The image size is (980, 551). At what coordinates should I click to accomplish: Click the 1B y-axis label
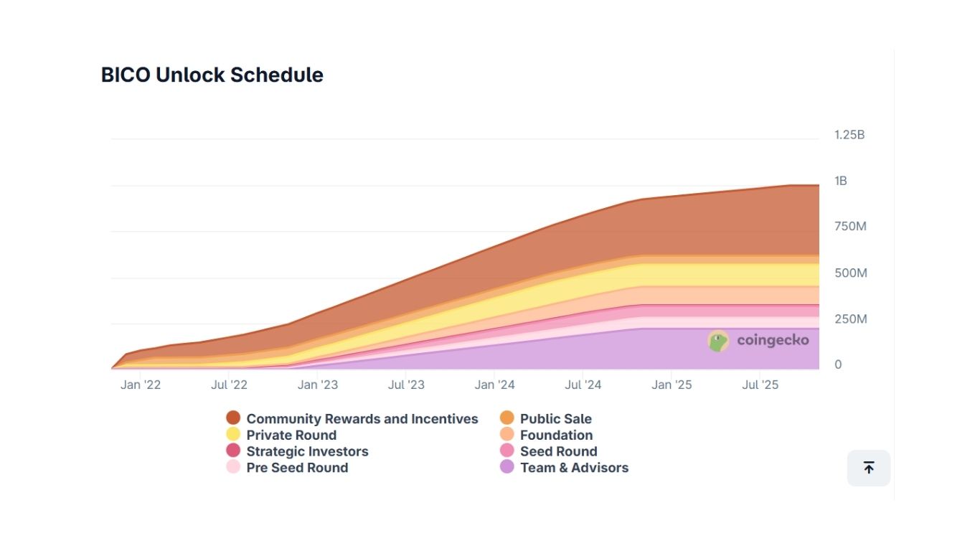[x=840, y=181]
